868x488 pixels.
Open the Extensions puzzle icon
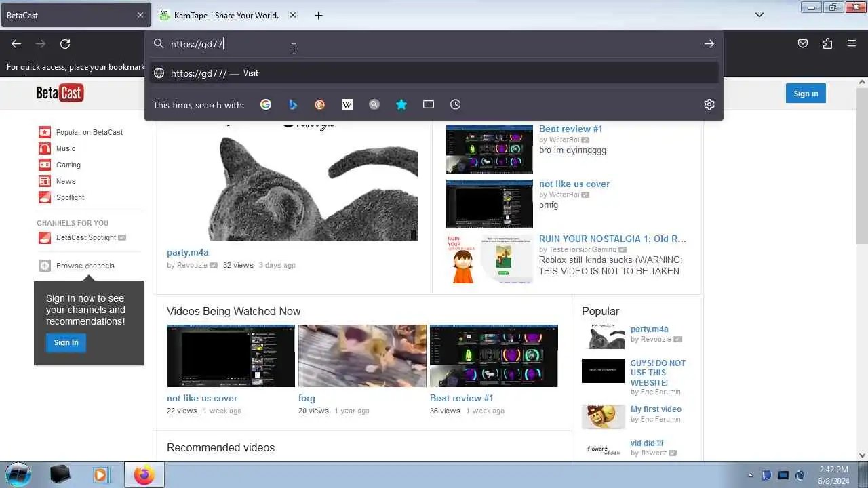click(827, 44)
